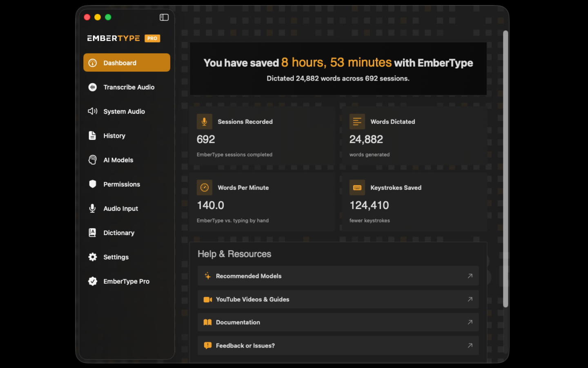Click the EmberType Pro verified badge icon
The width and height of the screenshot is (588, 368).
coord(93,281)
